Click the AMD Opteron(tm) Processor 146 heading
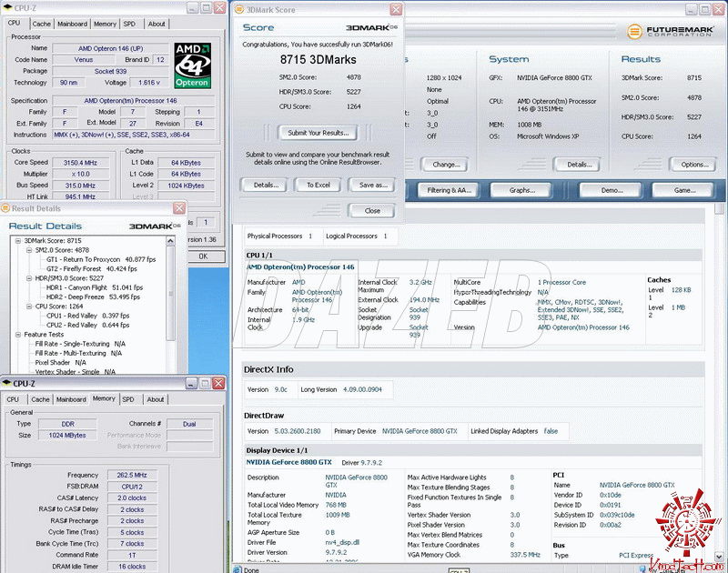Viewport: 728px width, 573px height. (300, 266)
